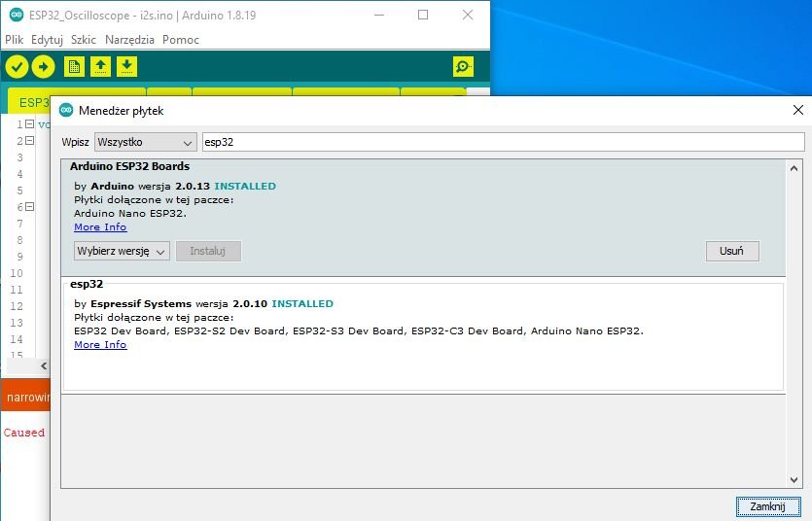Open the Wszystko type filter dropdown
Screen dimensions: 812x521
pyautogui.click(x=146, y=142)
